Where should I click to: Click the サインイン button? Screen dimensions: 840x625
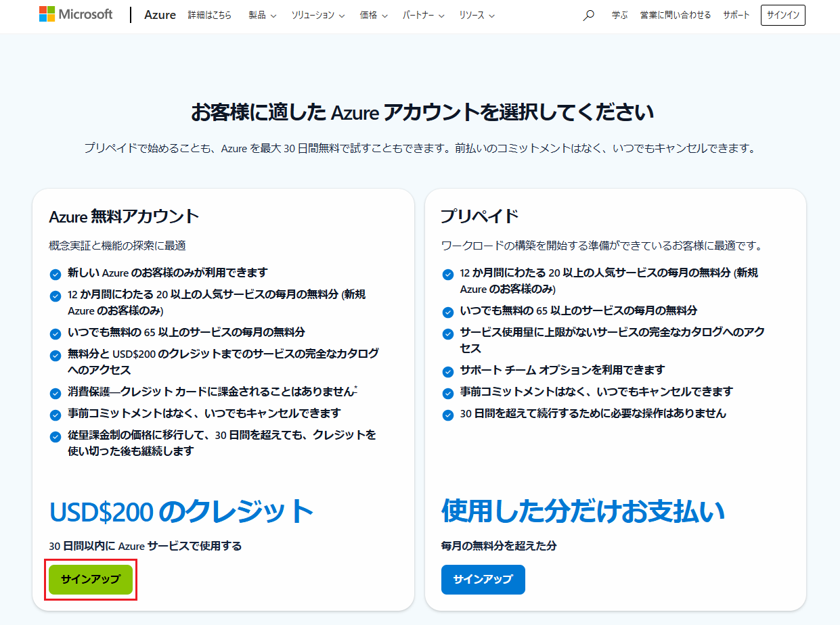[x=783, y=15]
